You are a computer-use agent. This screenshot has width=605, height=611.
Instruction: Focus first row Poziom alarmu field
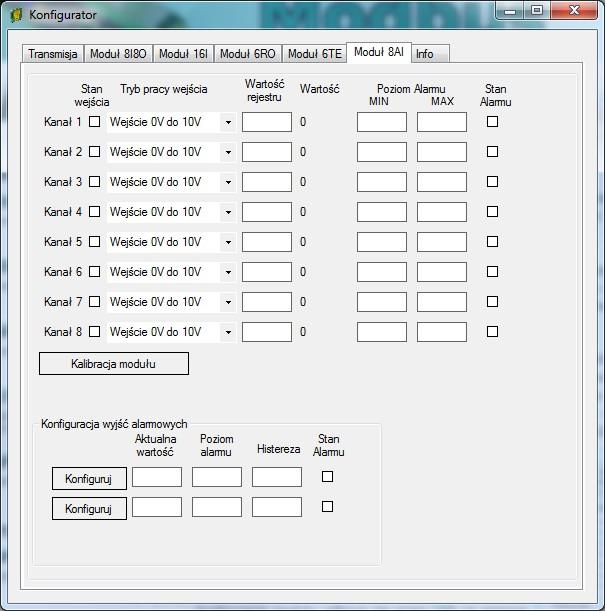(217, 477)
